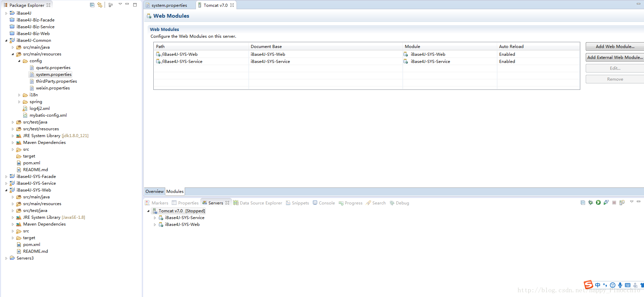This screenshot has height=297, width=644.
Task: Expand iBase4J-SYS-Service under Tomcat server
Action: [155, 218]
